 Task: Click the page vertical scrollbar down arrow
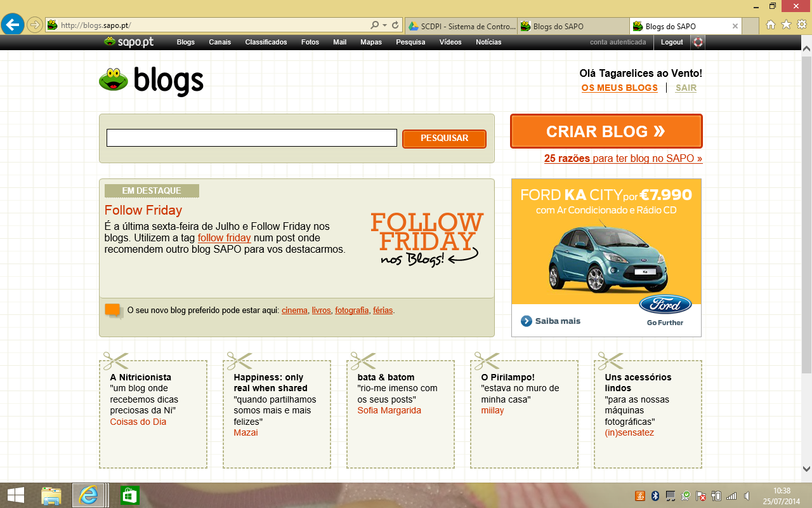pos(806,469)
